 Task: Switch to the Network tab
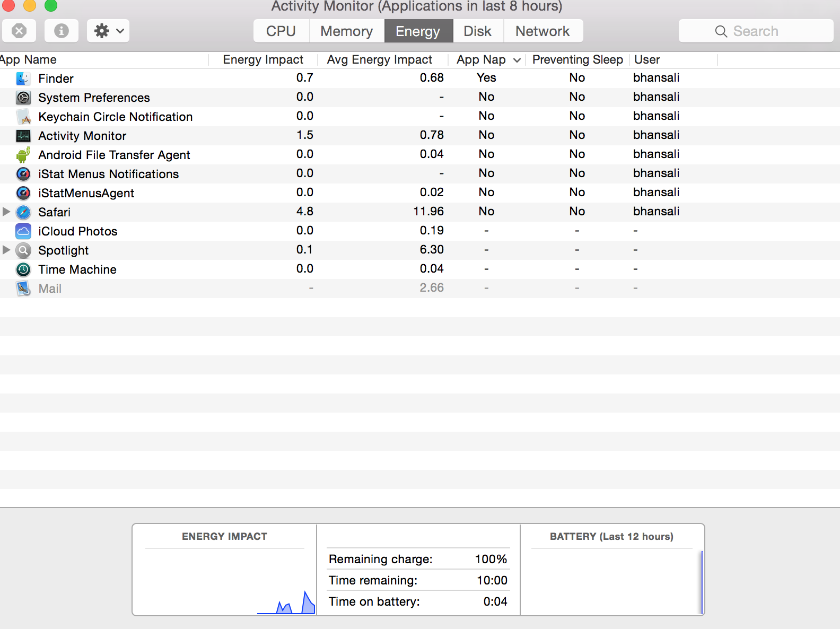tap(543, 31)
